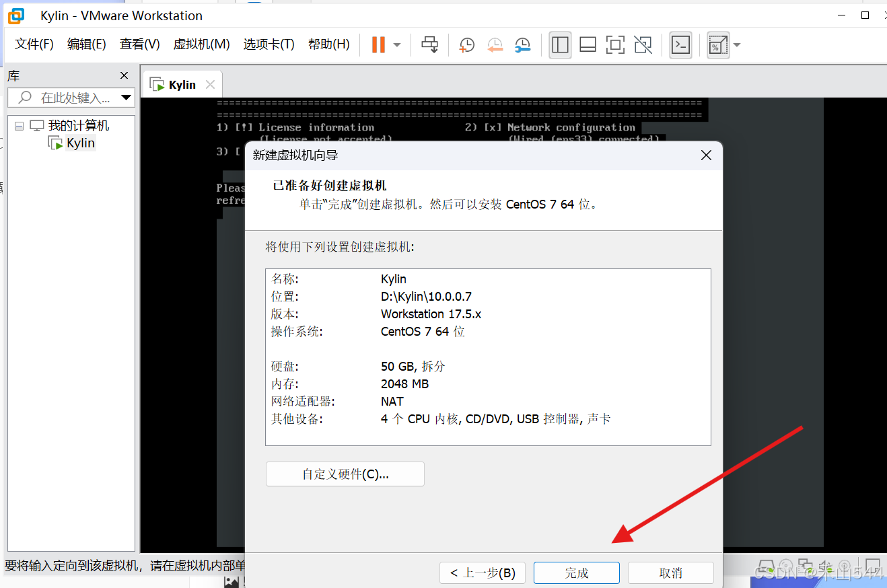Pause the virtual machine with the orange button

click(378, 45)
